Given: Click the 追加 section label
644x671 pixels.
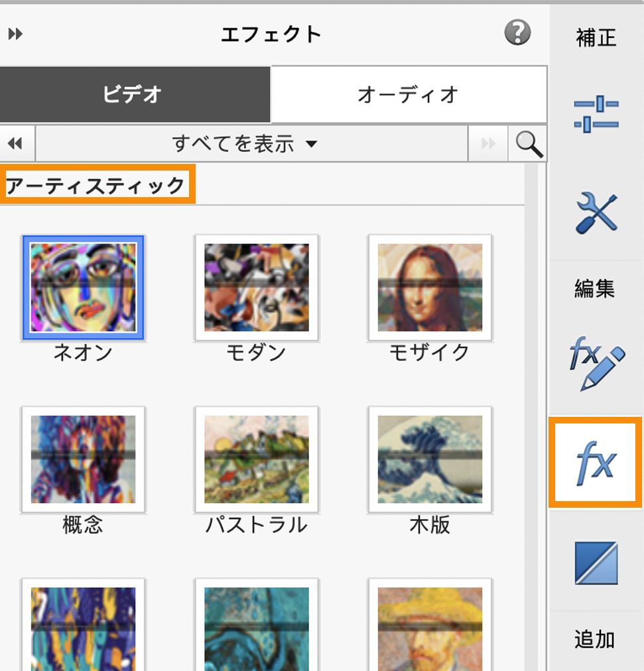Looking at the screenshot, I should (594, 639).
